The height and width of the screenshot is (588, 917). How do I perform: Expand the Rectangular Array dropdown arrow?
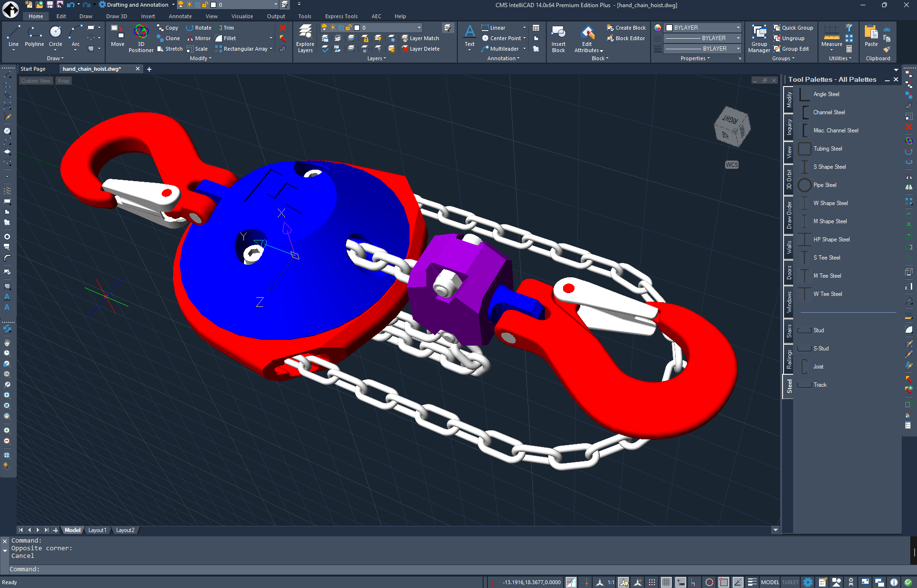pos(271,49)
